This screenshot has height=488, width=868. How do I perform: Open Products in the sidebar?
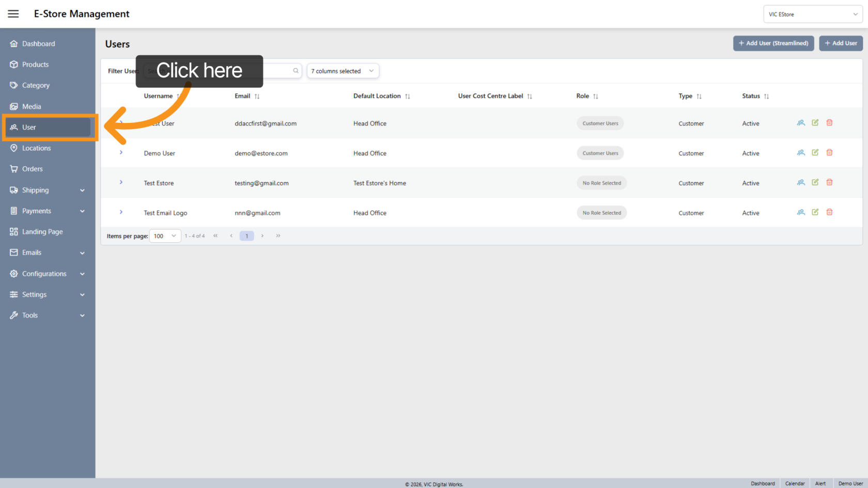coord(35,65)
